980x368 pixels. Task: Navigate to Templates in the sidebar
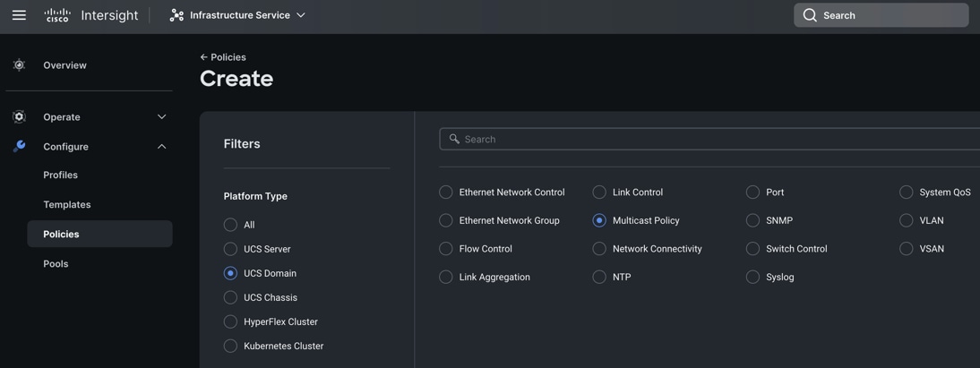(x=67, y=205)
